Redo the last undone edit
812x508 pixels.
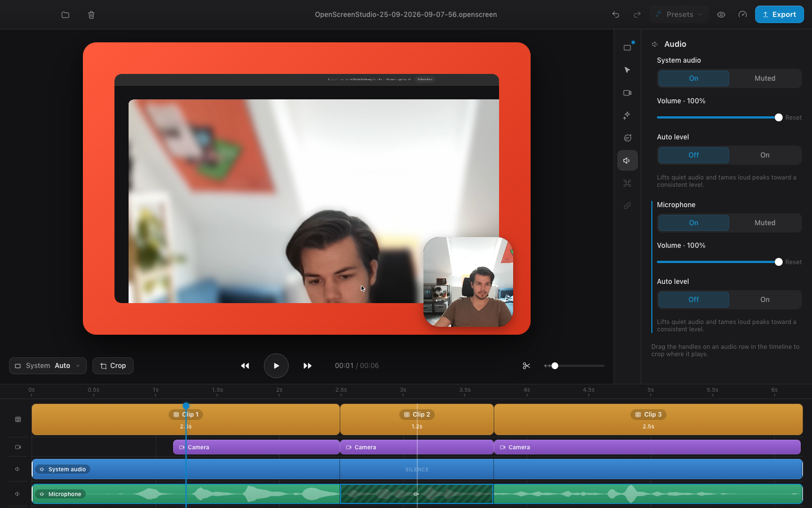[x=637, y=15]
